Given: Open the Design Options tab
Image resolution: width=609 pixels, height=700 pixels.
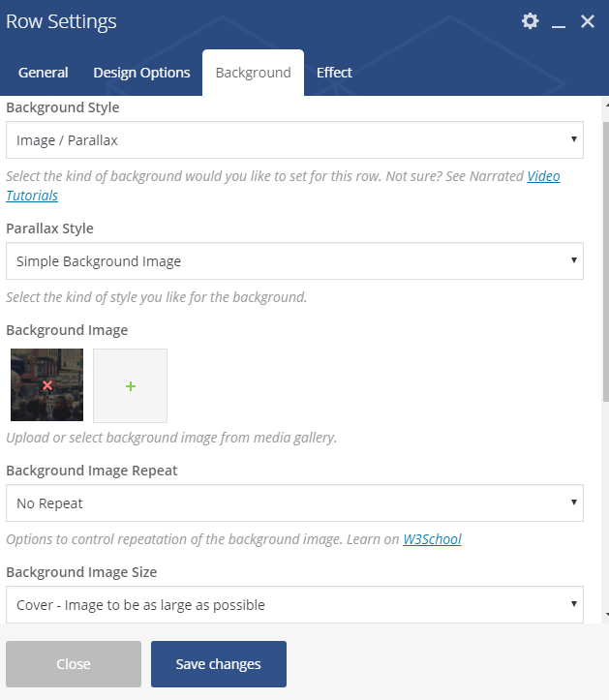Looking at the screenshot, I should coord(141,73).
